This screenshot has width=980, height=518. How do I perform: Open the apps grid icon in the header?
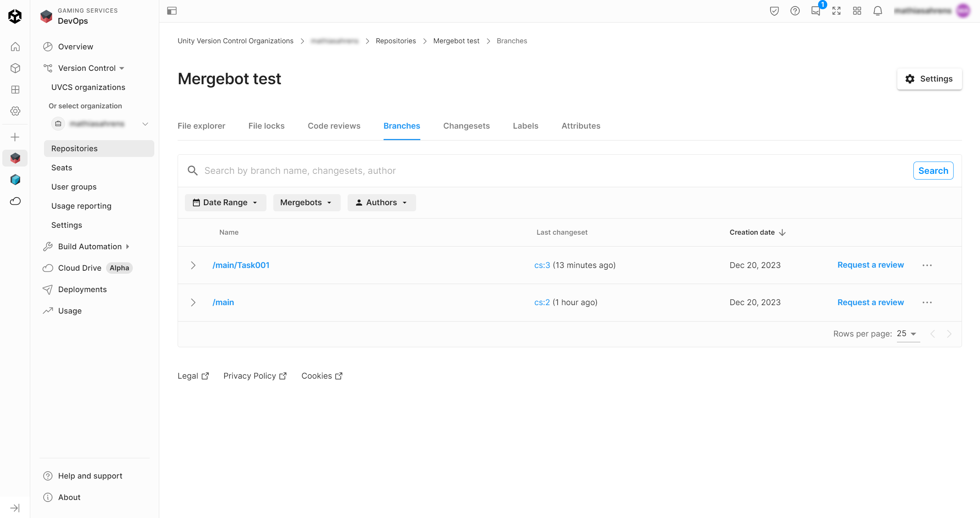[857, 11]
